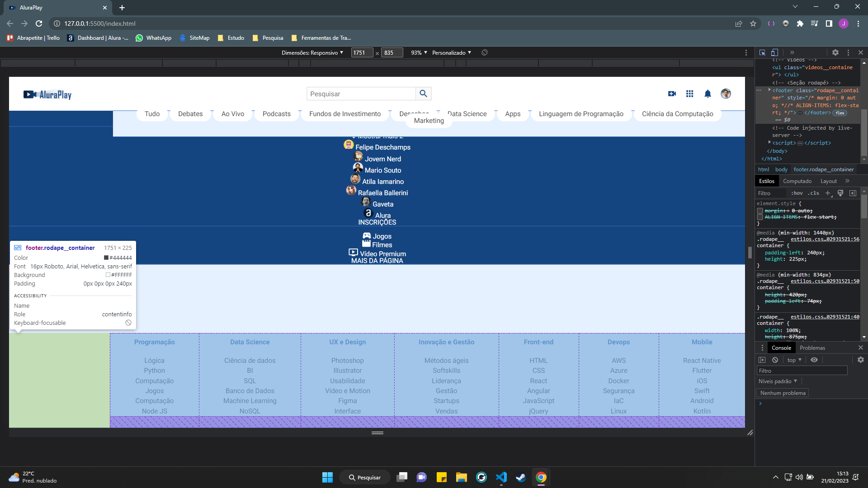This screenshot has height=488, width=868.
Task: Enable the ALIGN-ITEMS flex-start checkbox
Action: point(760,217)
